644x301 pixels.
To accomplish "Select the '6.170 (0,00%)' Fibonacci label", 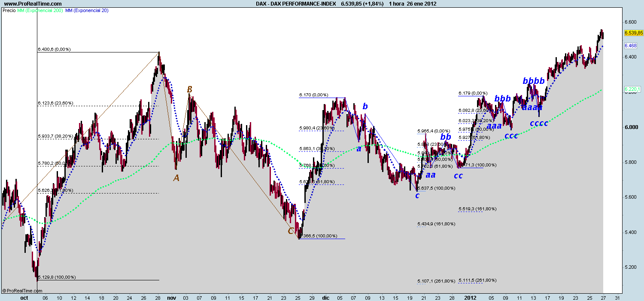I will click(x=313, y=95).
